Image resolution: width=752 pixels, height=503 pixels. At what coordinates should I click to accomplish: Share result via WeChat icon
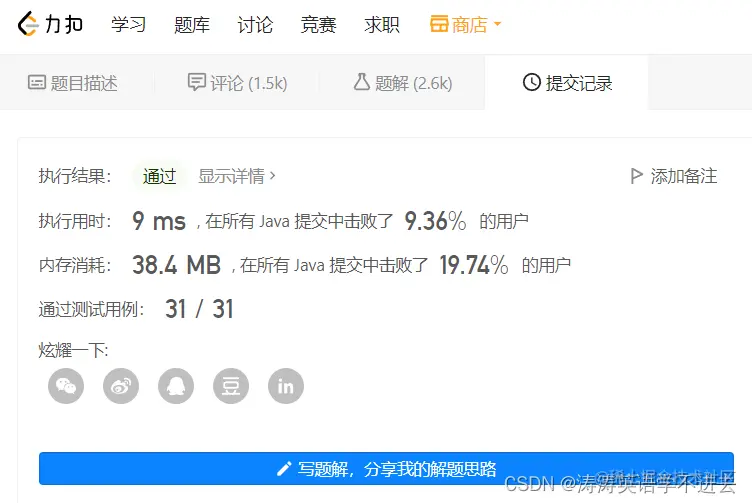(x=66, y=386)
